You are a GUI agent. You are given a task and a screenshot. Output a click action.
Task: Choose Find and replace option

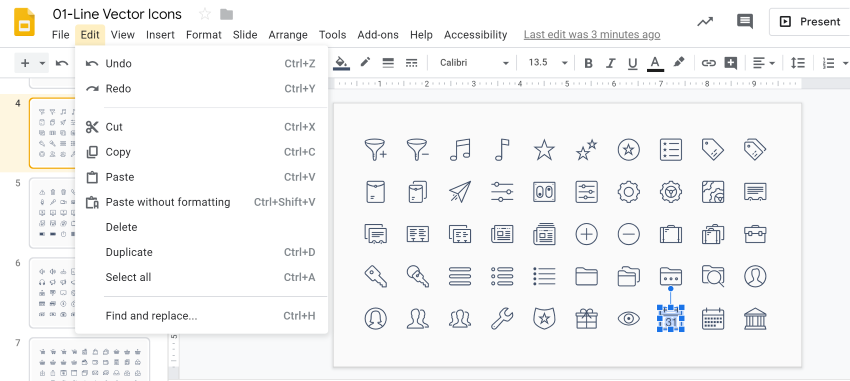[x=201, y=316]
